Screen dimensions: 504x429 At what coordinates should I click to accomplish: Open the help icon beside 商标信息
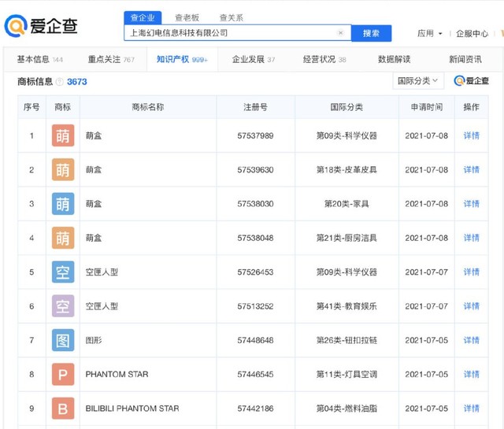(60, 82)
